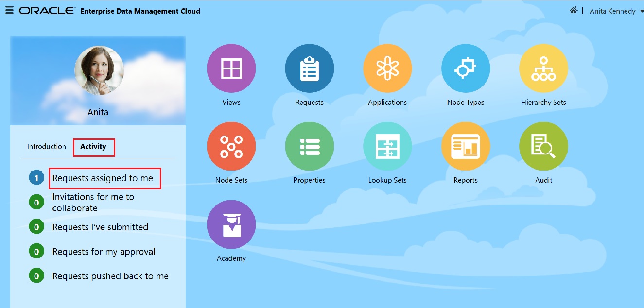The image size is (644, 308).
Task: Click count badge for Requests I've submitted
Action: [36, 227]
